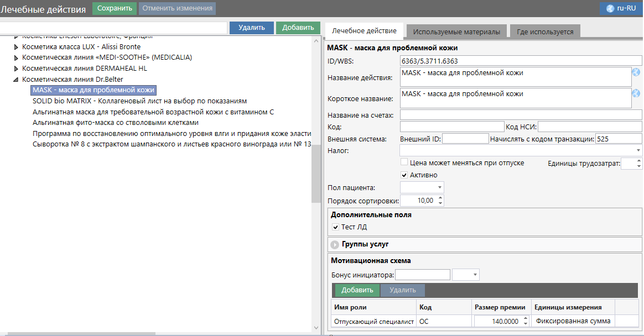Open the Где используется tab
The height and width of the screenshot is (336, 644).
545,32
